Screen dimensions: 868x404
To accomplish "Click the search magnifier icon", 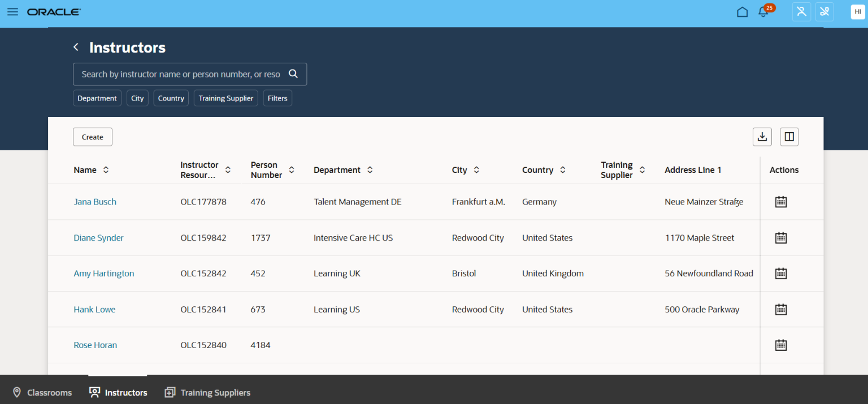I will click(293, 73).
